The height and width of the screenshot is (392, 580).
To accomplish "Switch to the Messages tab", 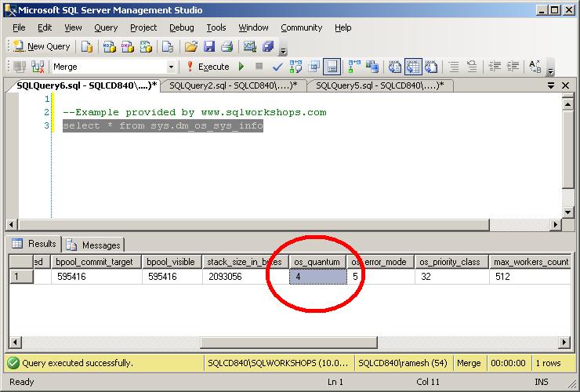I will pyautogui.click(x=93, y=245).
